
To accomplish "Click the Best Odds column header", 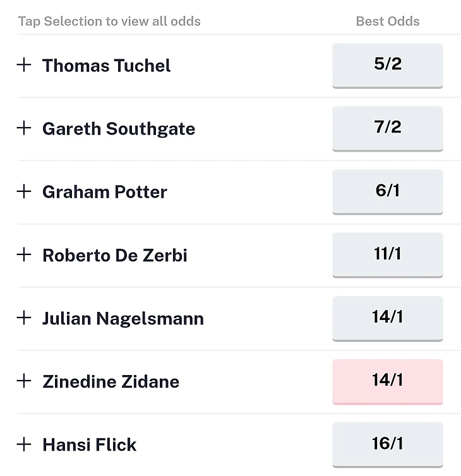I will (x=387, y=21).
